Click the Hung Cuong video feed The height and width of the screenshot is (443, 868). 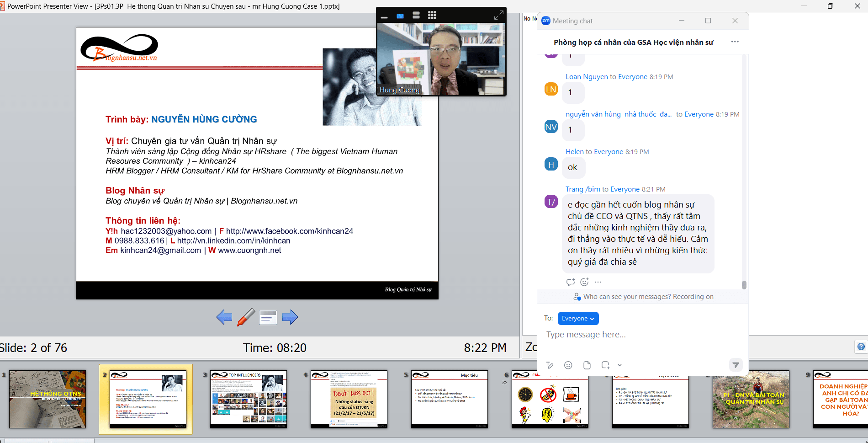click(441, 59)
